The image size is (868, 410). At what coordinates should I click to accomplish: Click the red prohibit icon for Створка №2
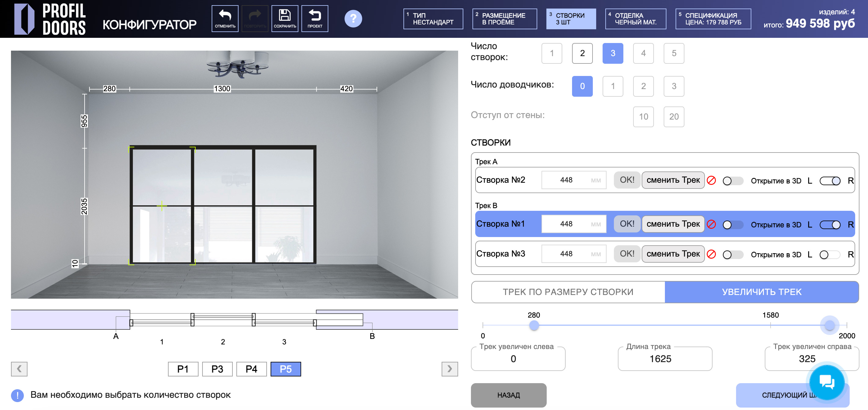click(x=711, y=180)
